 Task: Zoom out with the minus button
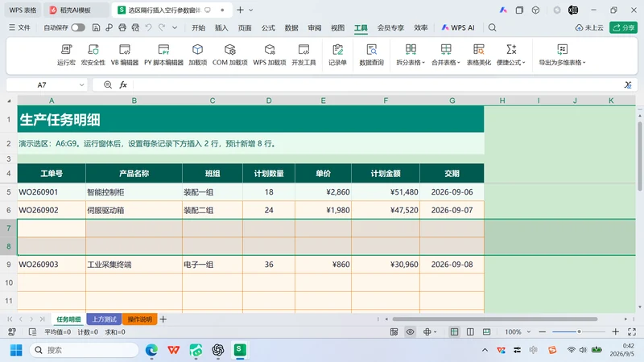click(542, 331)
